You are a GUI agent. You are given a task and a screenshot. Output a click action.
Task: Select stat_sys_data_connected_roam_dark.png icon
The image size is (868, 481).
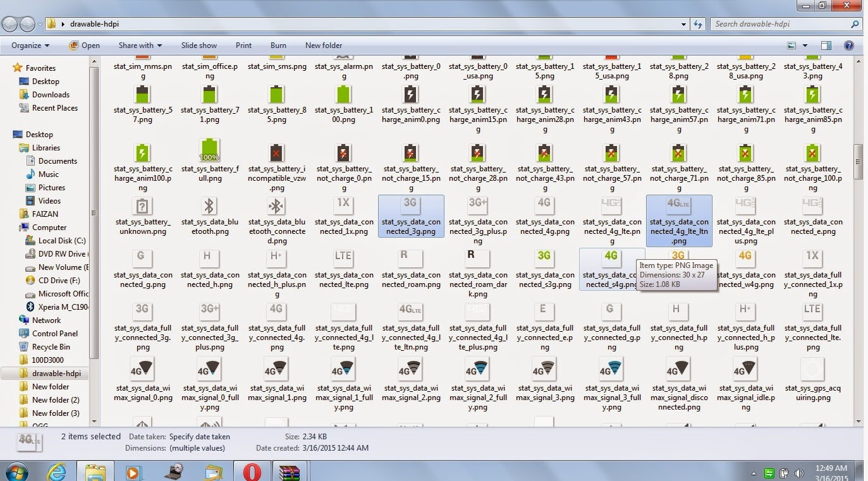477,259
